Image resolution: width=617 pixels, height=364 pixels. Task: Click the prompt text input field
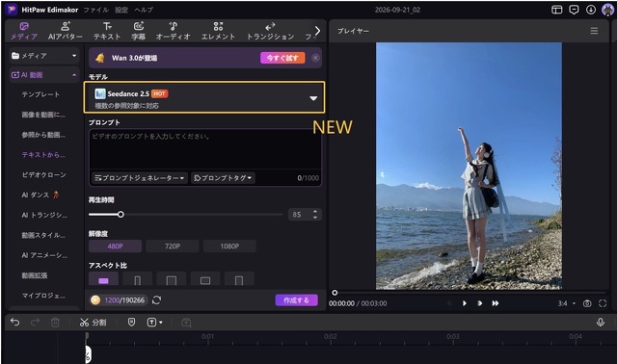tap(204, 149)
